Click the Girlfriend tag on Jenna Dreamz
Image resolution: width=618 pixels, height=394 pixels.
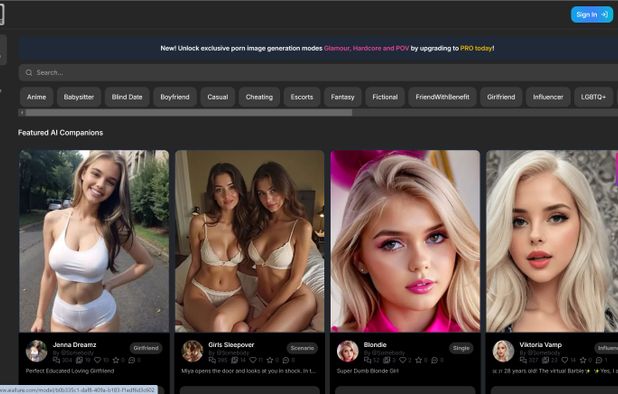click(146, 348)
